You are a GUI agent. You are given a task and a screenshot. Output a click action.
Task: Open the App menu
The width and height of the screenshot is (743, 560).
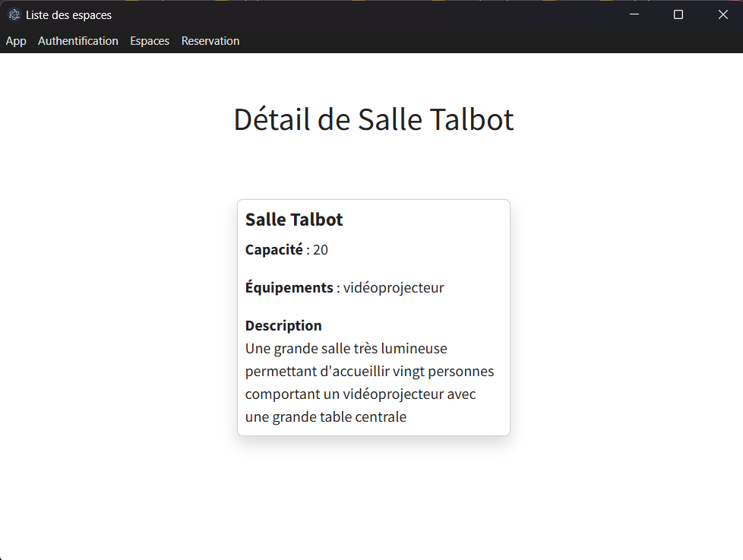pyautogui.click(x=16, y=41)
